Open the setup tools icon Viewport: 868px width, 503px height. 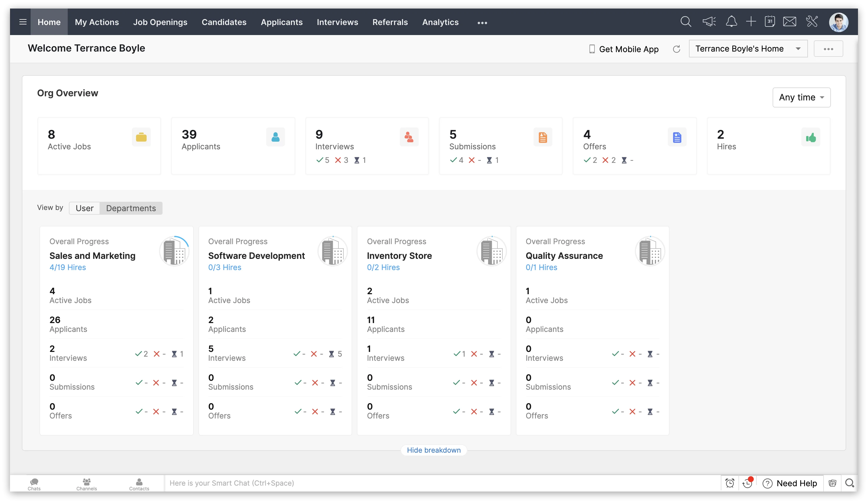pos(812,22)
